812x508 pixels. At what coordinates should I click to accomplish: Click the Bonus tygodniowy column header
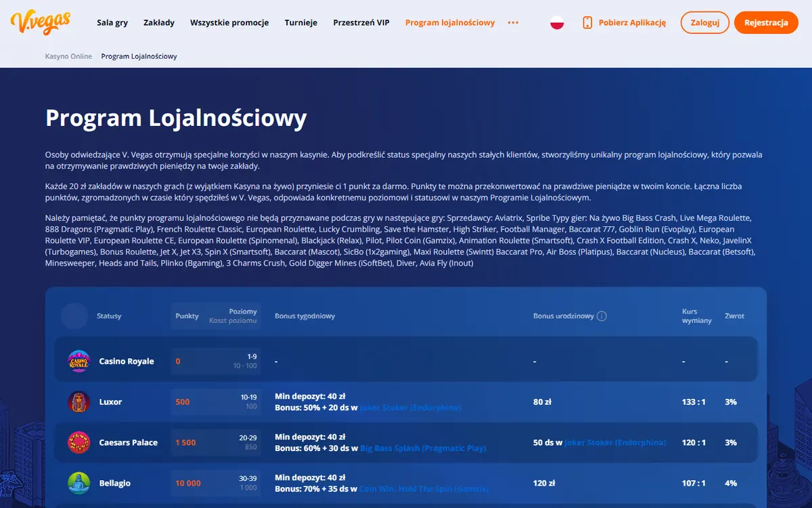[304, 316]
